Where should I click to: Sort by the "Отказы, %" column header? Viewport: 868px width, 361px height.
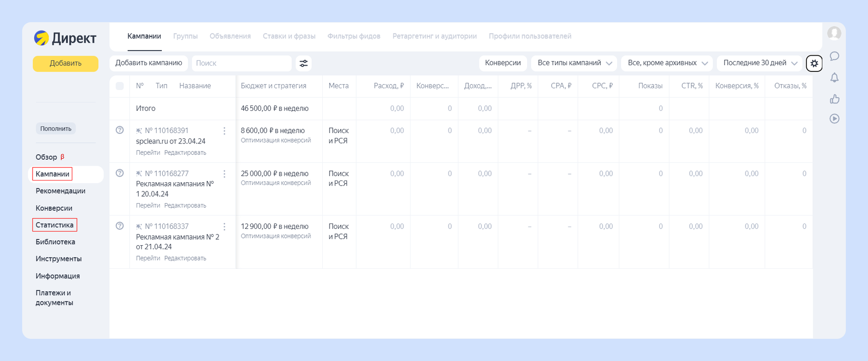790,86
